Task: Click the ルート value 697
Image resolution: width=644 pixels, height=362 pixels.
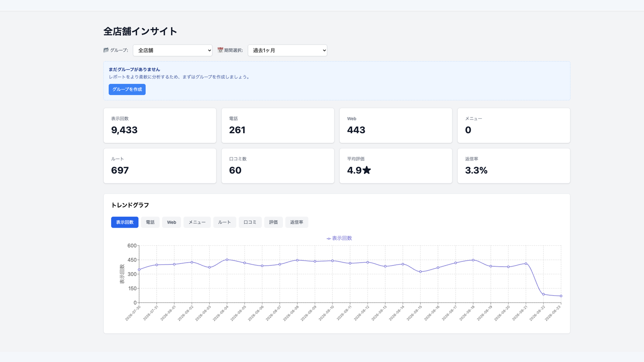Action: point(120,170)
